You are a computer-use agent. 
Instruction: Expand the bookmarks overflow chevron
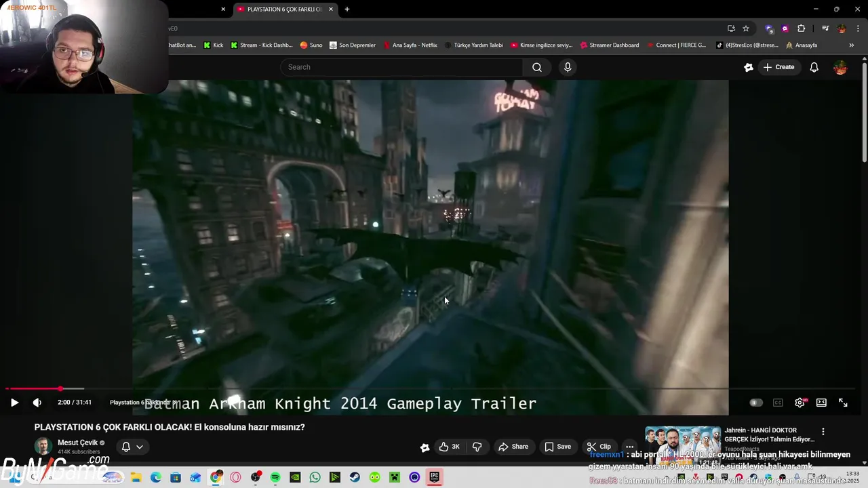[x=852, y=45]
